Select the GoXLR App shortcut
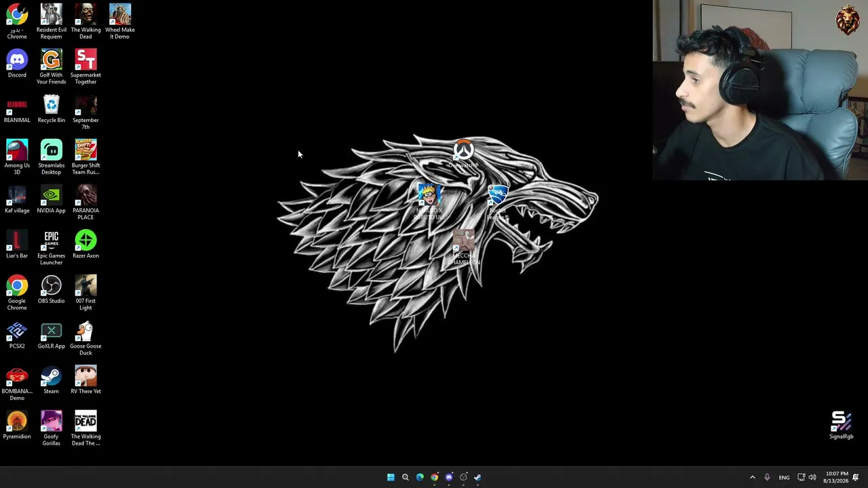This screenshot has width=868, height=488. pyautogui.click(x=52, y=335)
